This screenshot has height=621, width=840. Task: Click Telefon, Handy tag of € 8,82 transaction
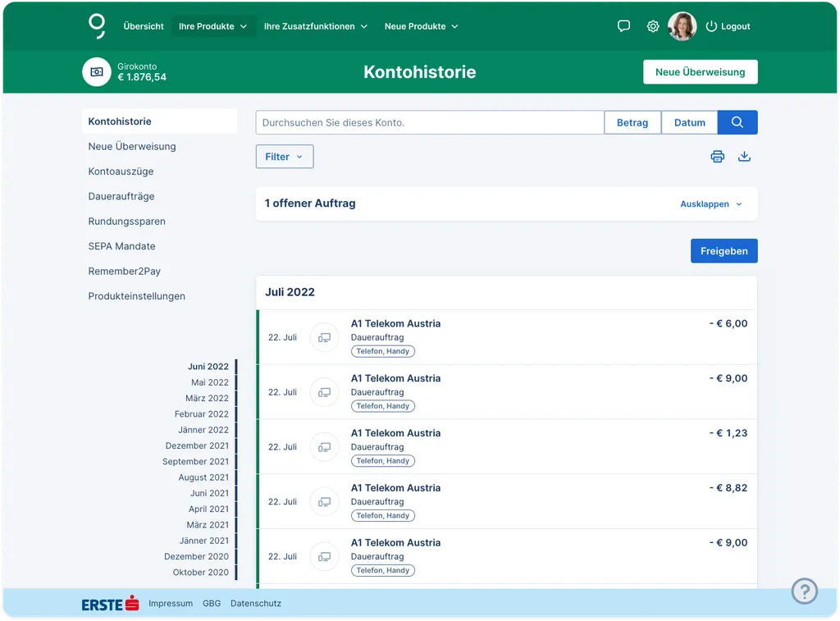click(x=382, y=515)
